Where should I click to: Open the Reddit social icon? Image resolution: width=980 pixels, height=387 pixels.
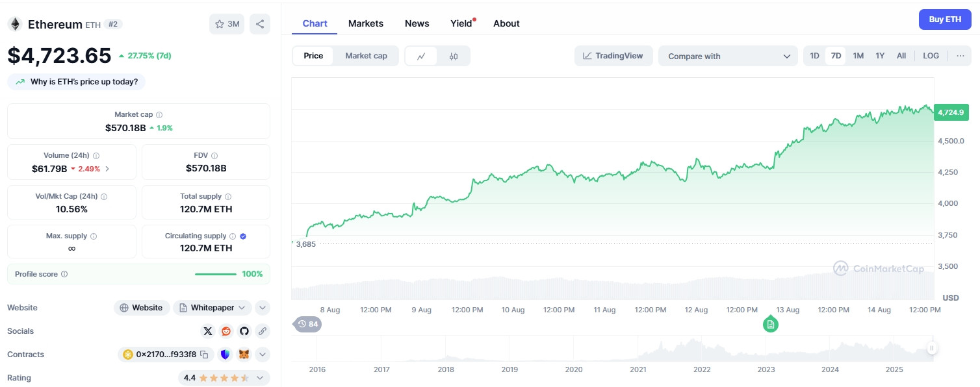226,331
